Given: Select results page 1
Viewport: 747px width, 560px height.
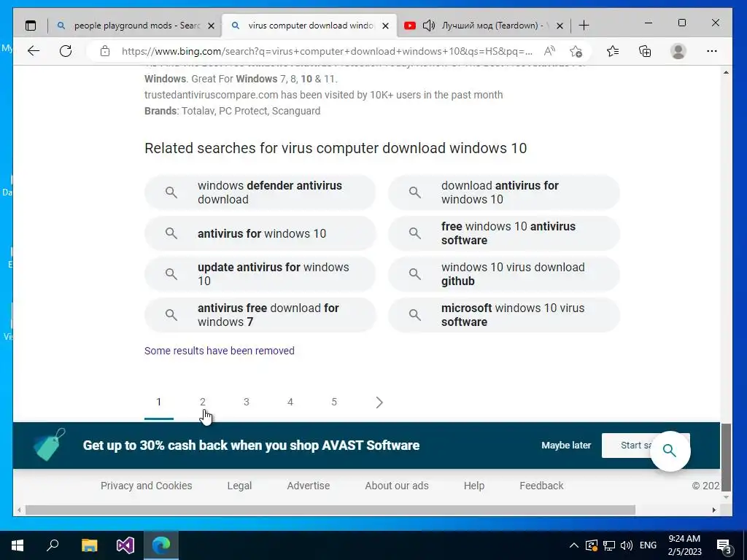Looking at the screenshot, I should (158, 402).
